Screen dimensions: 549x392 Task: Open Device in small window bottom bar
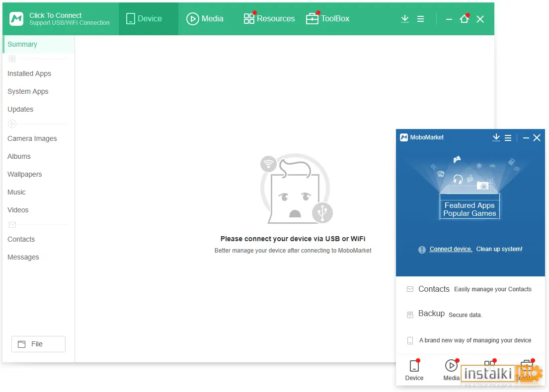click(x=414, y=370)
